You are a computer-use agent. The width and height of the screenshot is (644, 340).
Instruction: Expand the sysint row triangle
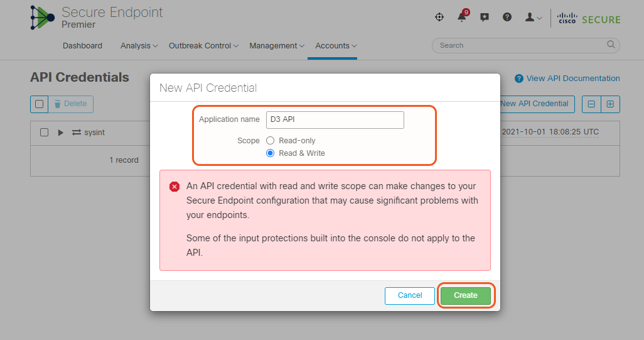(61, 133)
